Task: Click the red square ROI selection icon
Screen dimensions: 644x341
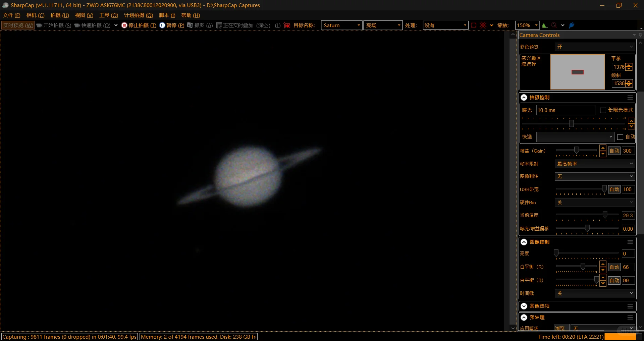Action: coord(474,25)
